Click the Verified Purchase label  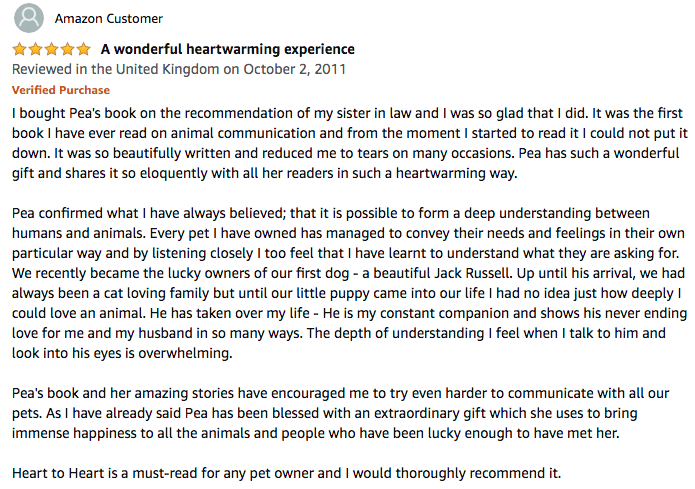tap(47, 89)
